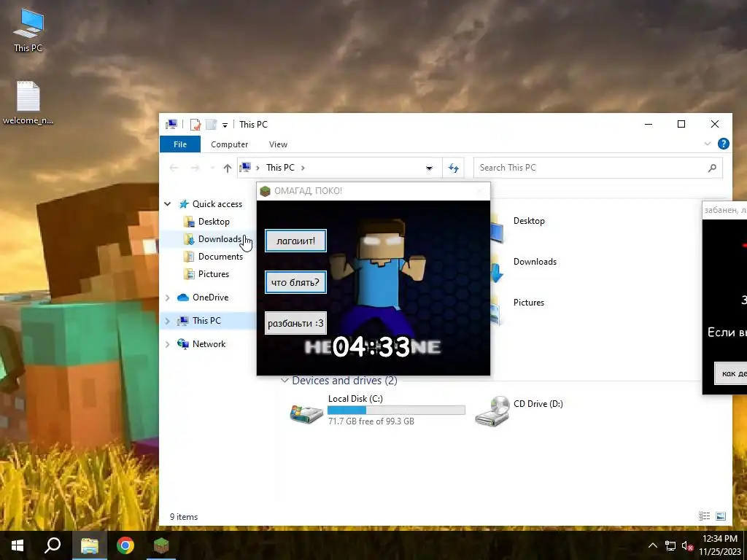Image resolution: width=747 pixels, height=560 pixels.
Task: Open Explorer Help question mark icon
Action: 723,144
